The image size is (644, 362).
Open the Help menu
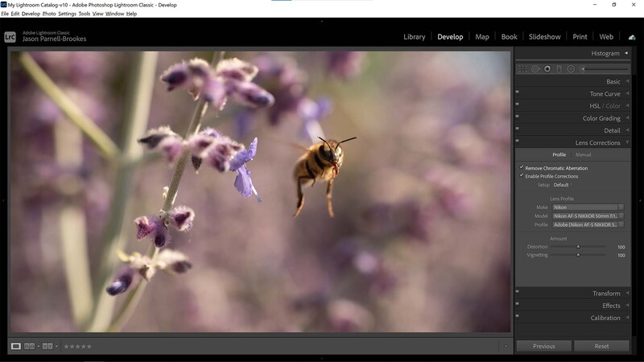[131, 14]
